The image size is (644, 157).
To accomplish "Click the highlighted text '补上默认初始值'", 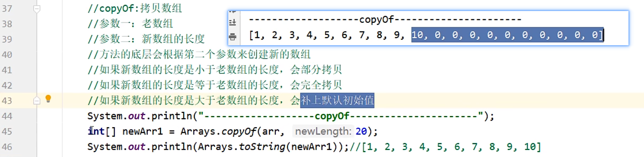I will pyautogui.click(x=337, y=100).
